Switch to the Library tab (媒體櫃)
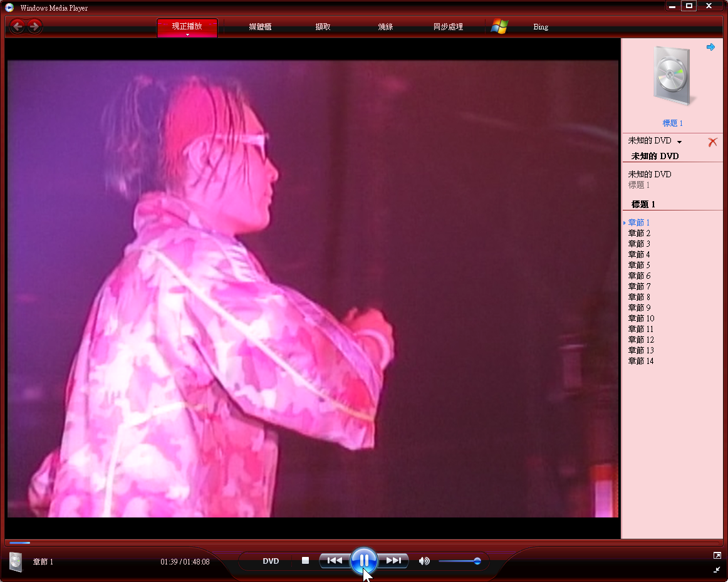Viewport: 728px width, 582px height. click(x=260, y=27)
